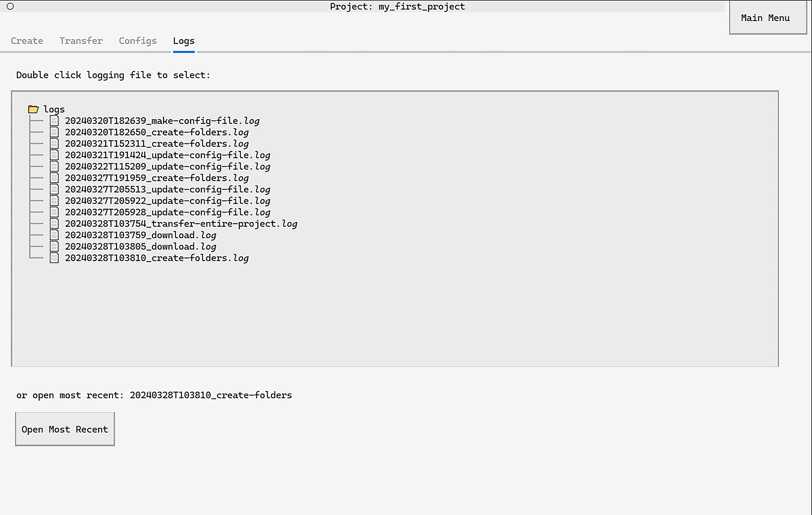
Task: Click file icon next to 20240327T191959_create-folders.log
Action: pyautogui.click(x=54, y=178)
